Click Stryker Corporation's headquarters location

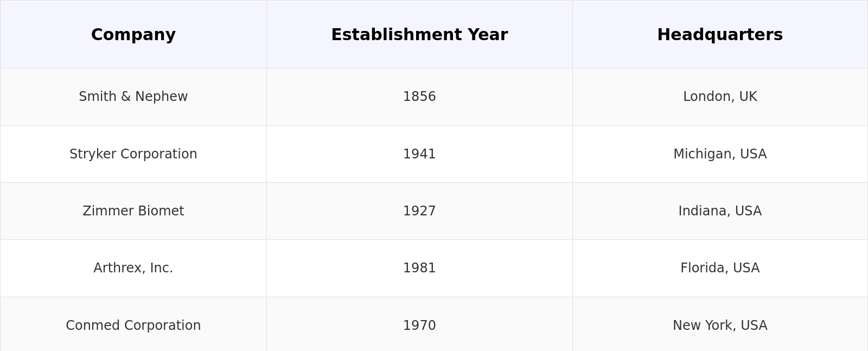720,154
